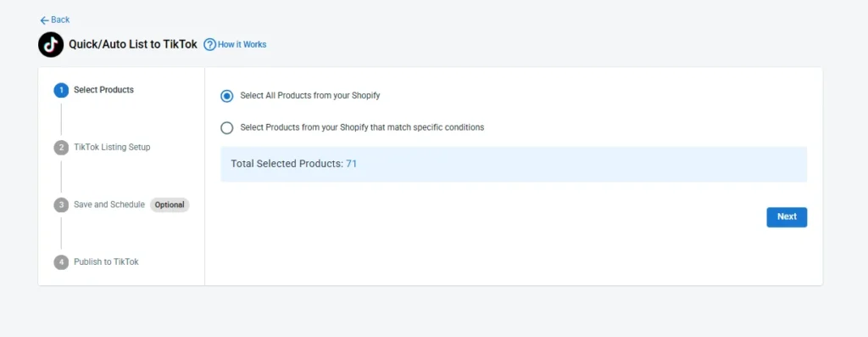
Task: Click the step 2 number circle
Action: pyautogui.click(x=61, y=148)
